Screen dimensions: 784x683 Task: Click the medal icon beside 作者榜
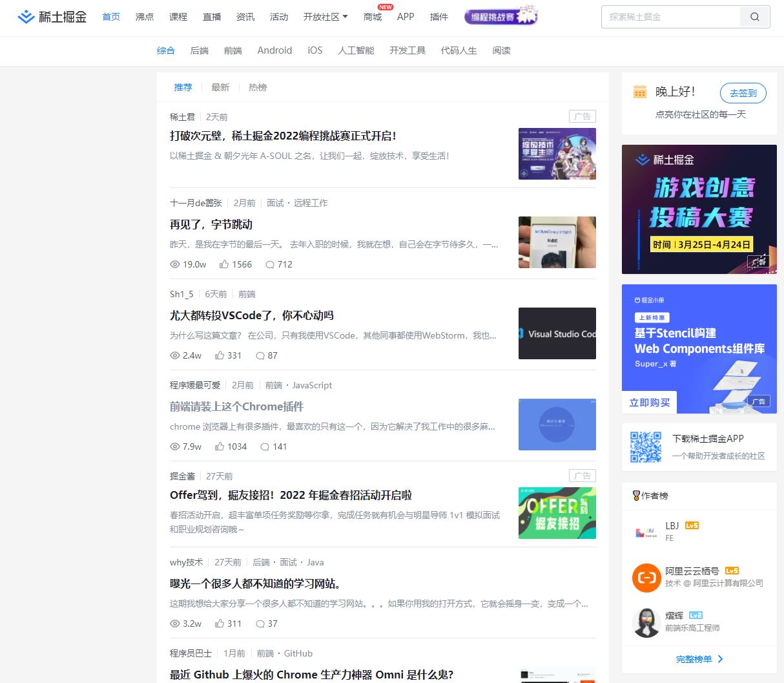636,496
